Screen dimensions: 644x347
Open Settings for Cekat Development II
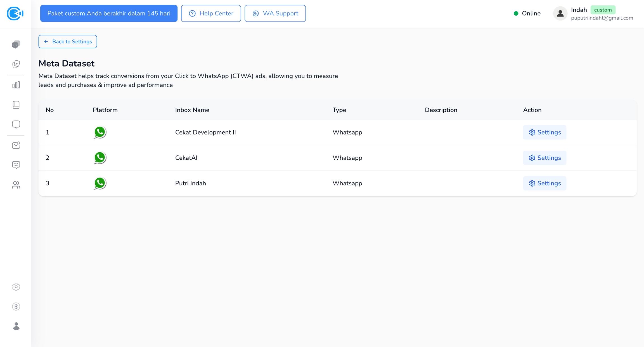[544, 132]
